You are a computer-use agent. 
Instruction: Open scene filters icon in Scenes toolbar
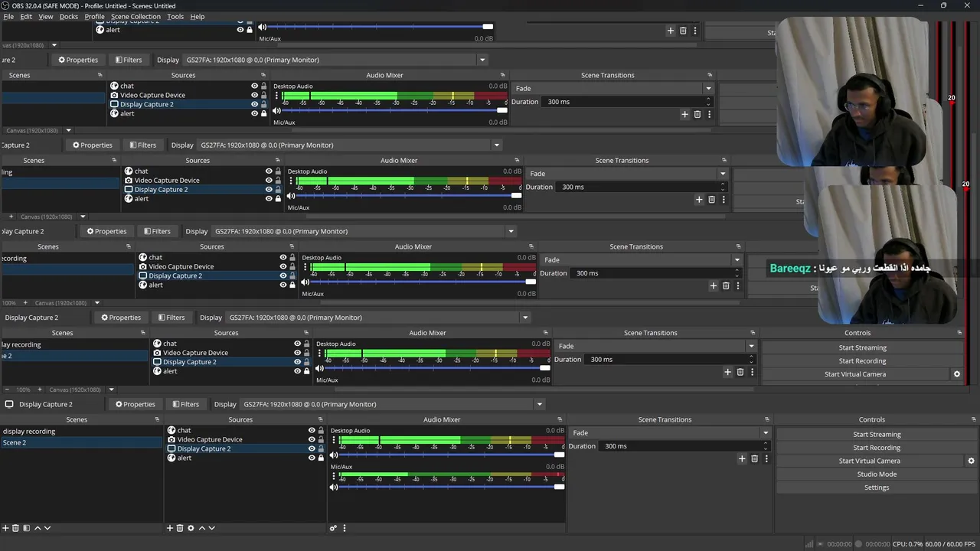click(x=26, y=528)
